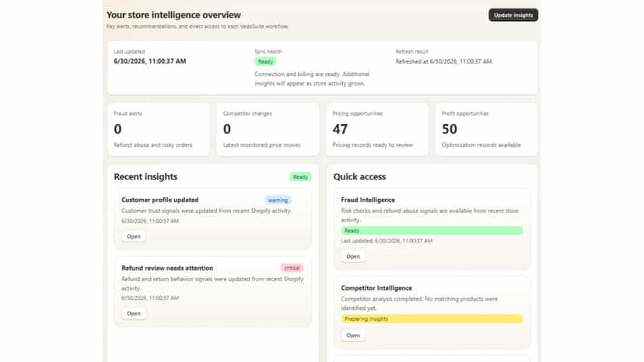Click the Refreshed at 6/30/2026 result text
Viewport: 644px width, 362px height.
coord(444,61)
